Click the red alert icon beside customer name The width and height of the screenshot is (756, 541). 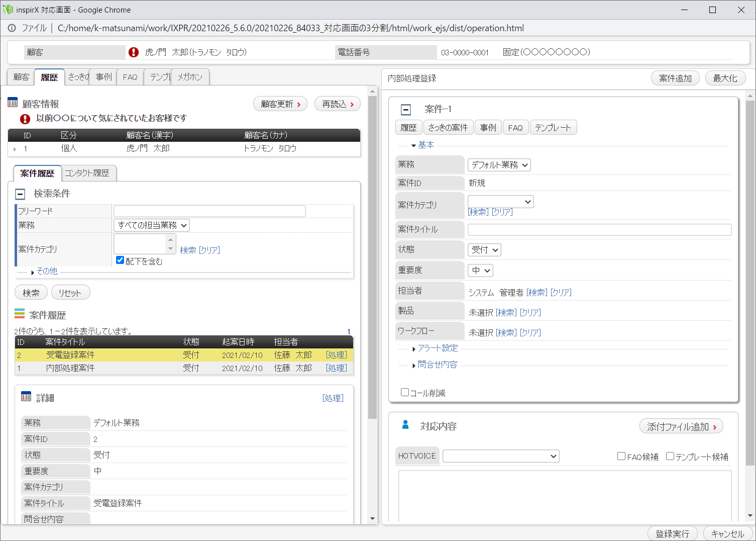point(134,52)
